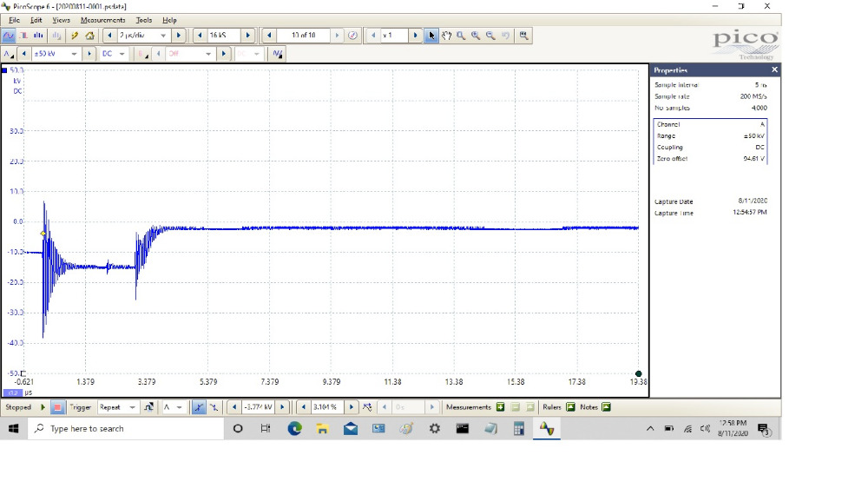Open trigger mode Repeat dropdown
The height and width of the screenshot is (488, 868).
point(132,407)
